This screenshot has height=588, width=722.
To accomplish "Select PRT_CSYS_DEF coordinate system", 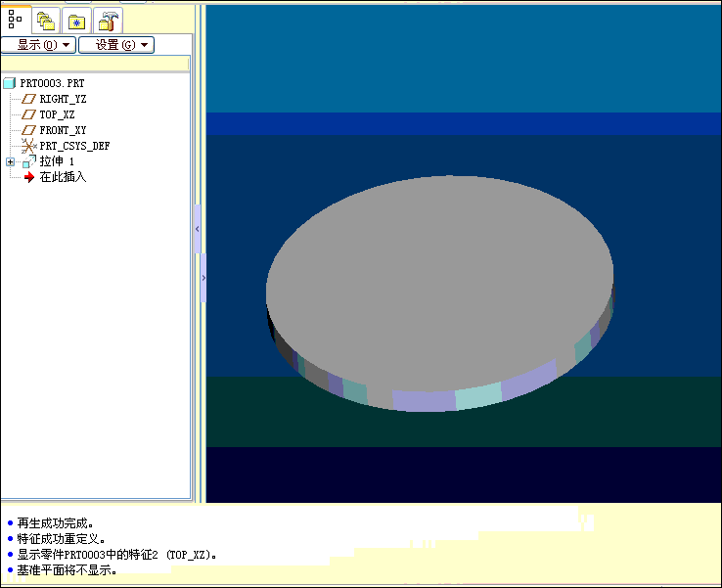I will point(74,146).
